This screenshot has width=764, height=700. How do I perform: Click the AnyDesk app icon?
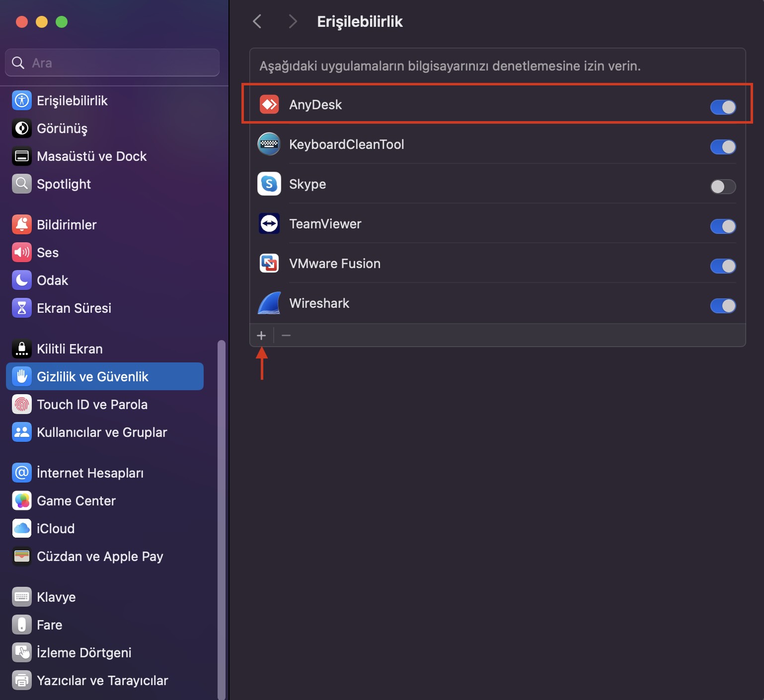(269, 105)
